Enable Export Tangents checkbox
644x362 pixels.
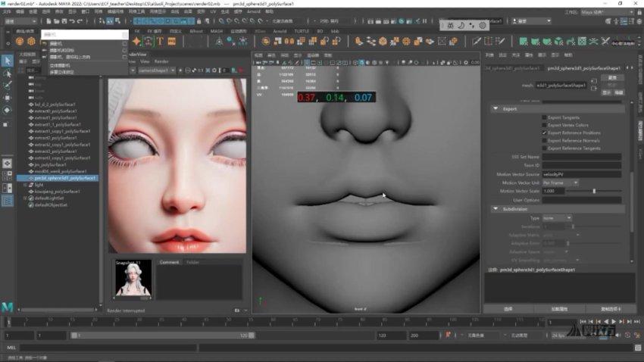click(x=544, y=118)
